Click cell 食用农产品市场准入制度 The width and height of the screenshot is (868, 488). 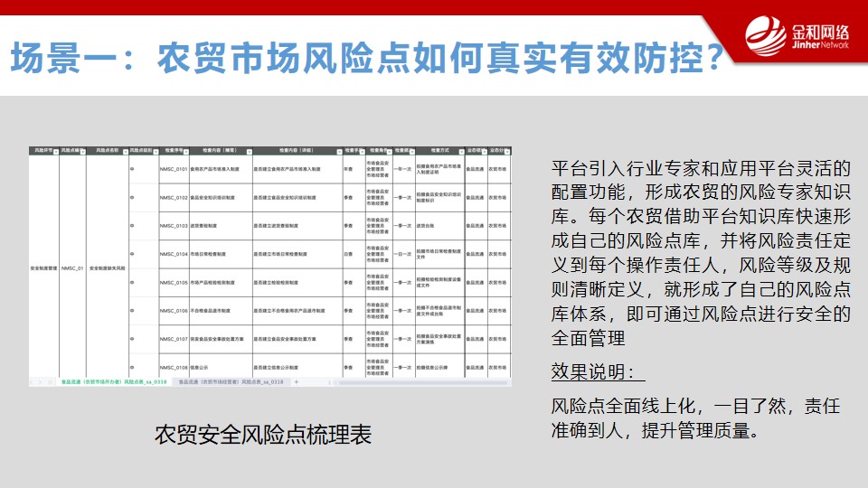tap(221, 169)
